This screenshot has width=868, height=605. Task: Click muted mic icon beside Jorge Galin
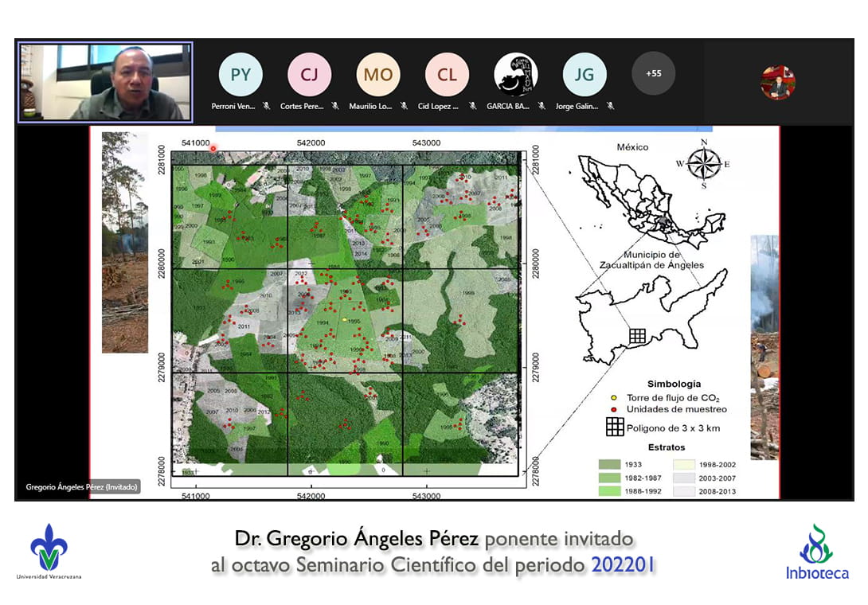(x=609, y=106)
